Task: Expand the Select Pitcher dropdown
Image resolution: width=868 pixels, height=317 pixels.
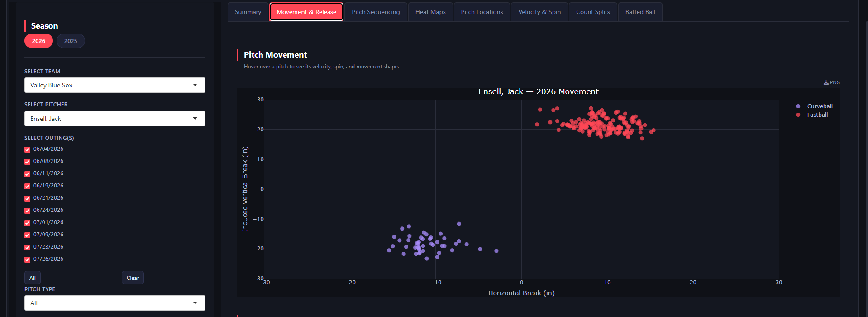Action: point(115,119)
